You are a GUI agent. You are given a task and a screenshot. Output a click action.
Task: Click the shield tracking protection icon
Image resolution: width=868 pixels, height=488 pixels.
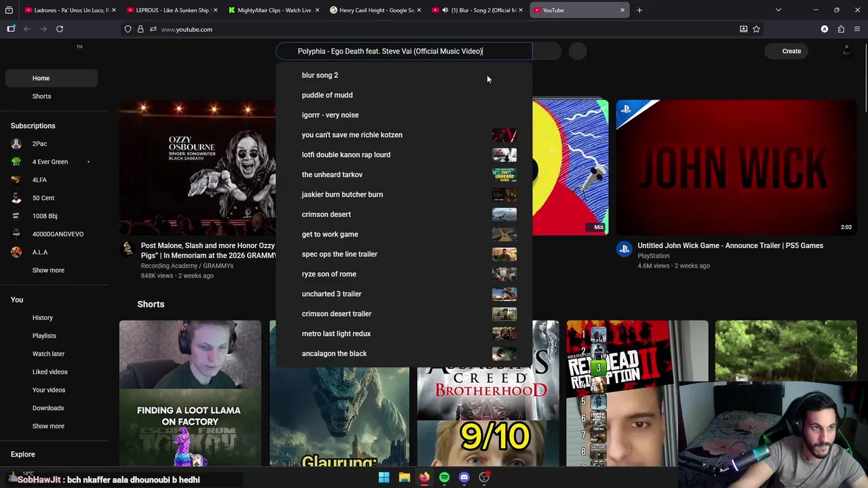(127, 29)
